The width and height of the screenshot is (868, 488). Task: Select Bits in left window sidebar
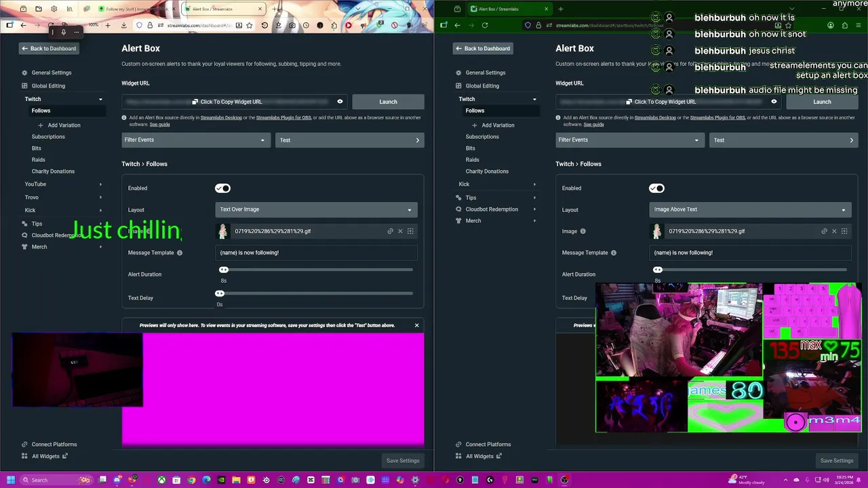[37, 148]
